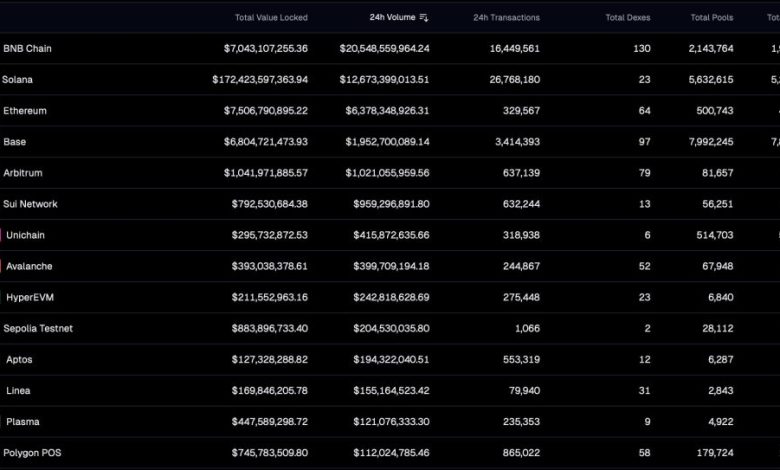Open the Arbitrum chain entry

[24, 173]
